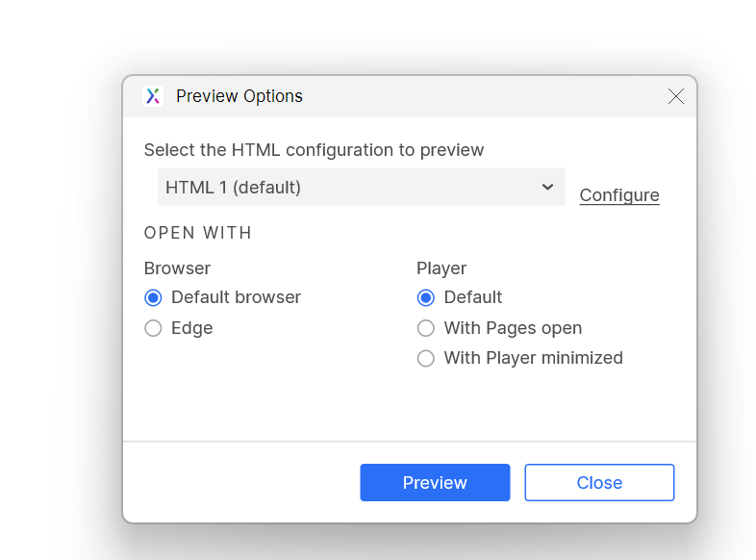
Task: Choose the Edge radio button
Action: point(153,328)
